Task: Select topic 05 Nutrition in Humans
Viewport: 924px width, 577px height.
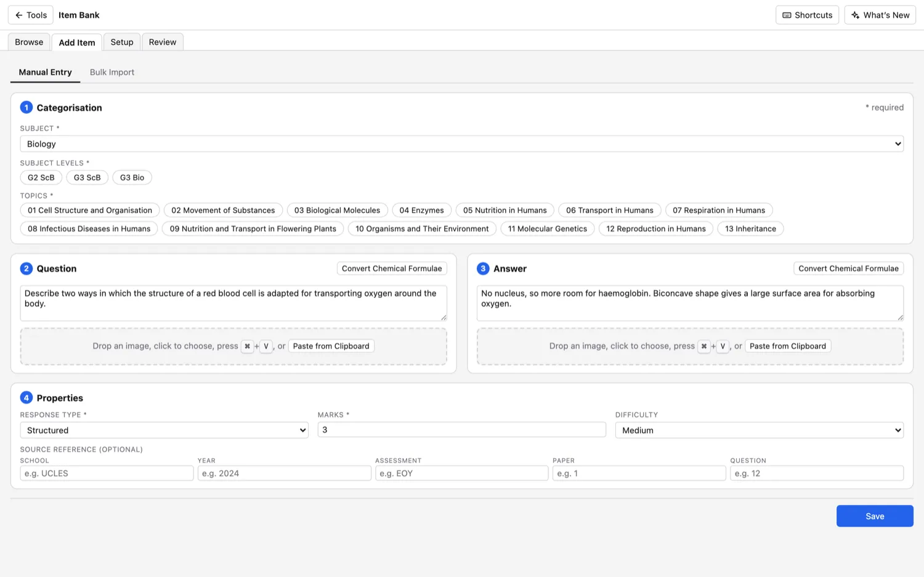Action: pos(505,210)
